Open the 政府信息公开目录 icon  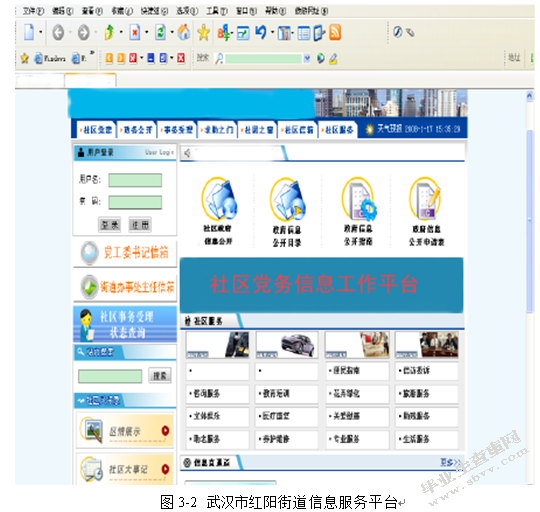point(287,199)
